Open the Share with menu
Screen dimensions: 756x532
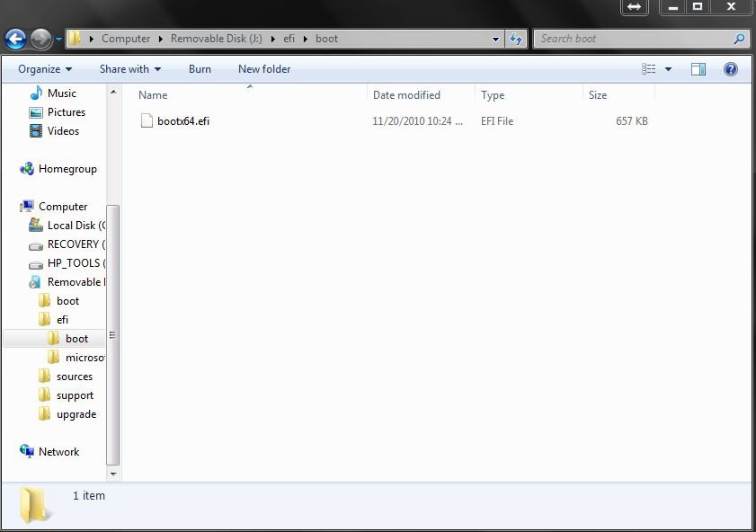129,69
